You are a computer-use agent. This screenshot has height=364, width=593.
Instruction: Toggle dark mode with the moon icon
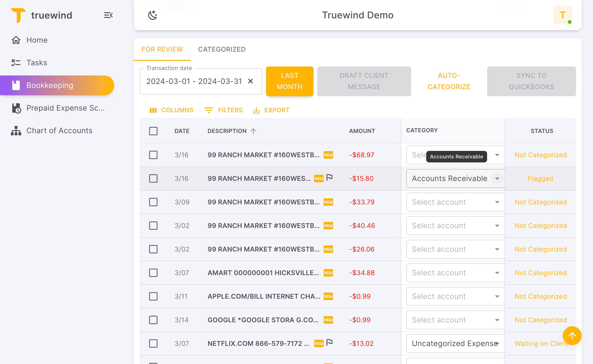coord(153,15)
